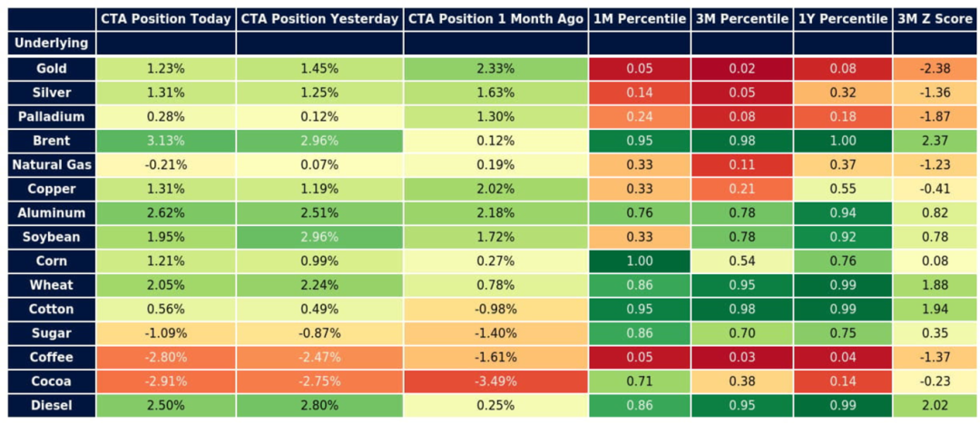This screenshot has width=980, height=425.
Task: Click the CTA Position 1 Month Ago header
Action: 495,19
